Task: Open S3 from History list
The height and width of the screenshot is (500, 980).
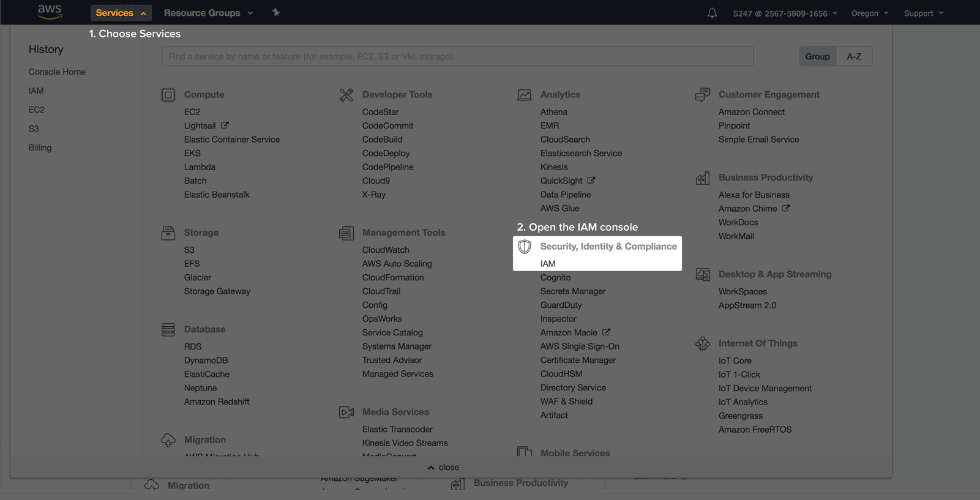Action: (x=34, y=129)
